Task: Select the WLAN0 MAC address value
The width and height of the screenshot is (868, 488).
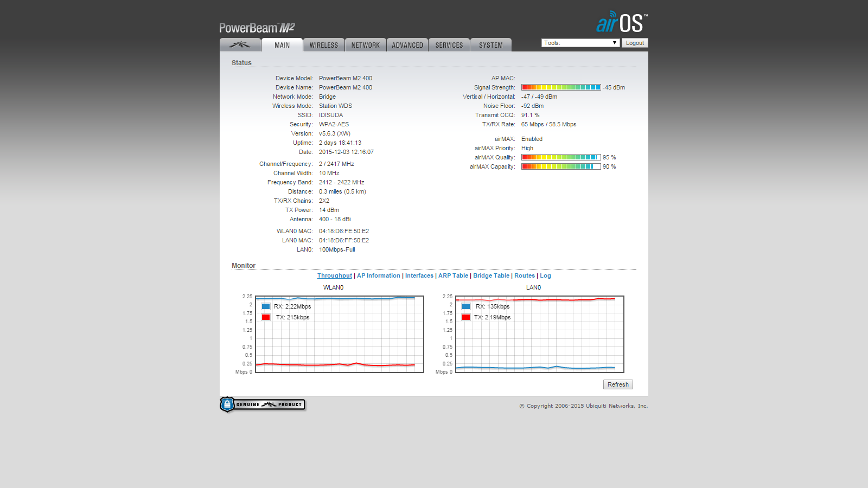Action: [x=344, y=231]
